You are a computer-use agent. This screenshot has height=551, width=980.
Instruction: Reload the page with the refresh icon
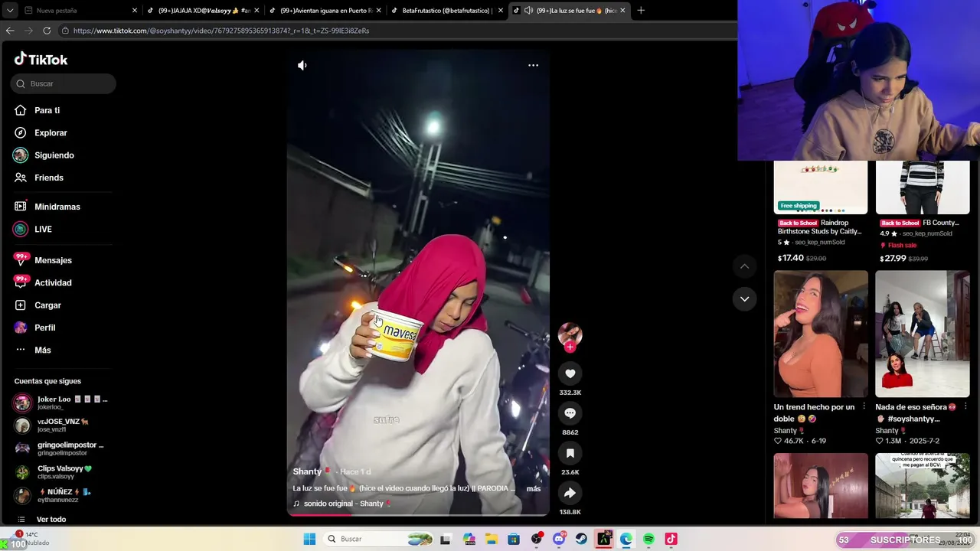47,31
